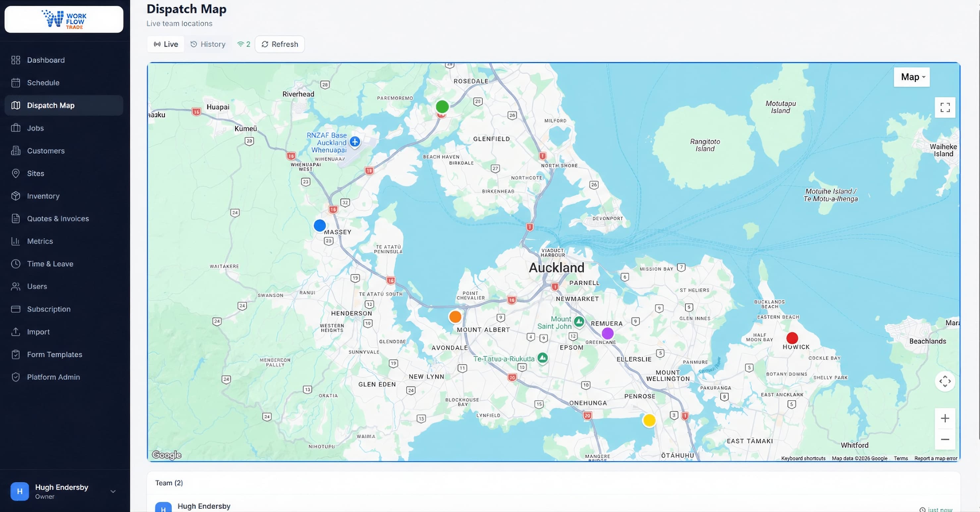The height and width of the screenshot is (512, 980).
Task: Click Report a map error link
Action: point(936,458)
